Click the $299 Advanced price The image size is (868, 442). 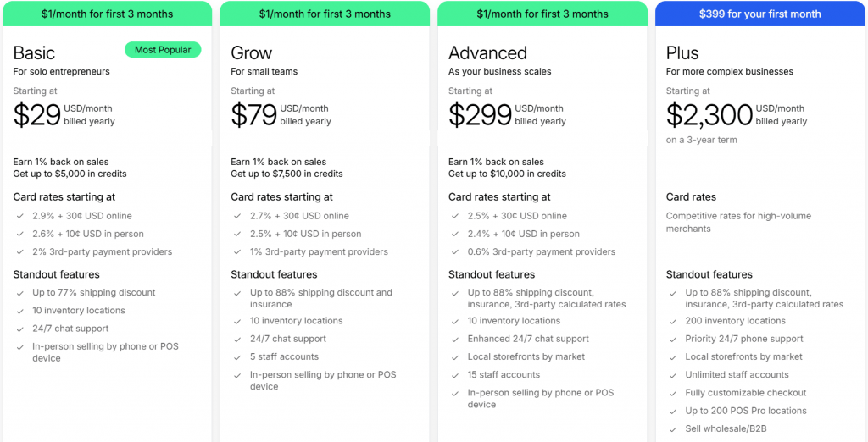(x=480, y=114)
